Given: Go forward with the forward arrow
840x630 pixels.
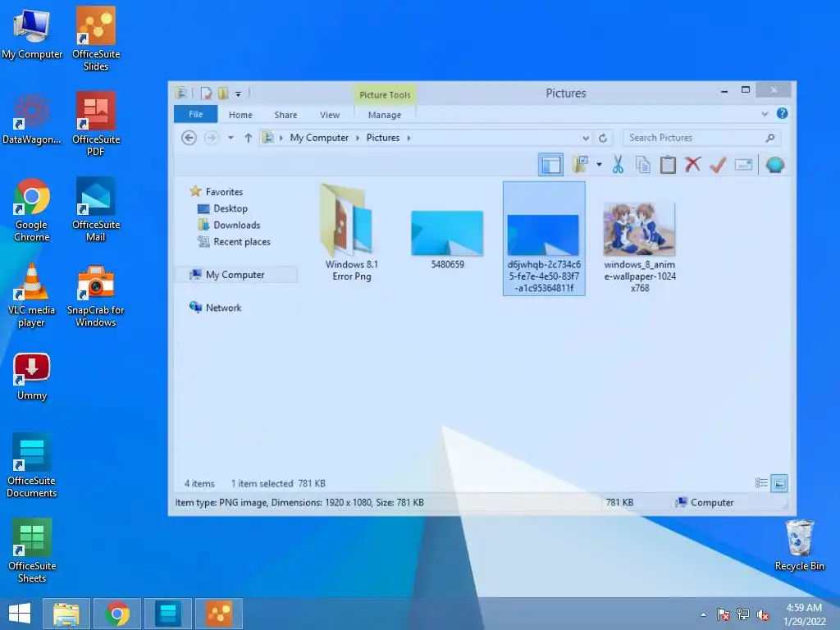Looking at the screenshot, I should pos(211,138).
